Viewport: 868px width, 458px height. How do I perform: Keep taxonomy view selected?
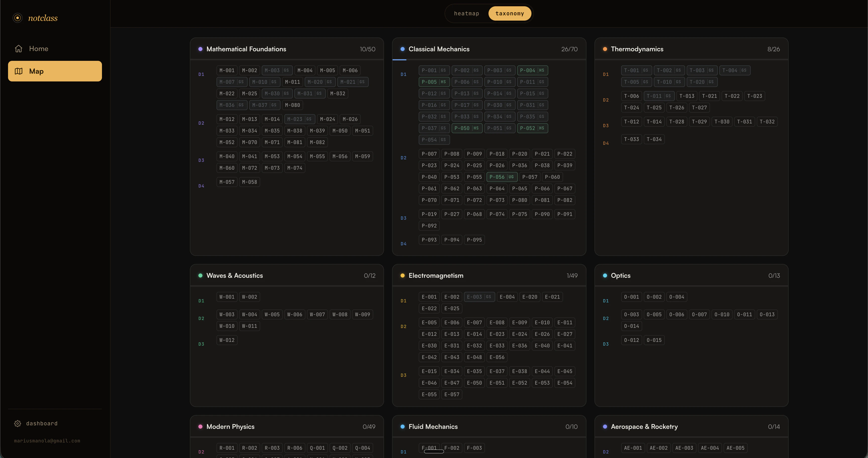pos(510,13)
